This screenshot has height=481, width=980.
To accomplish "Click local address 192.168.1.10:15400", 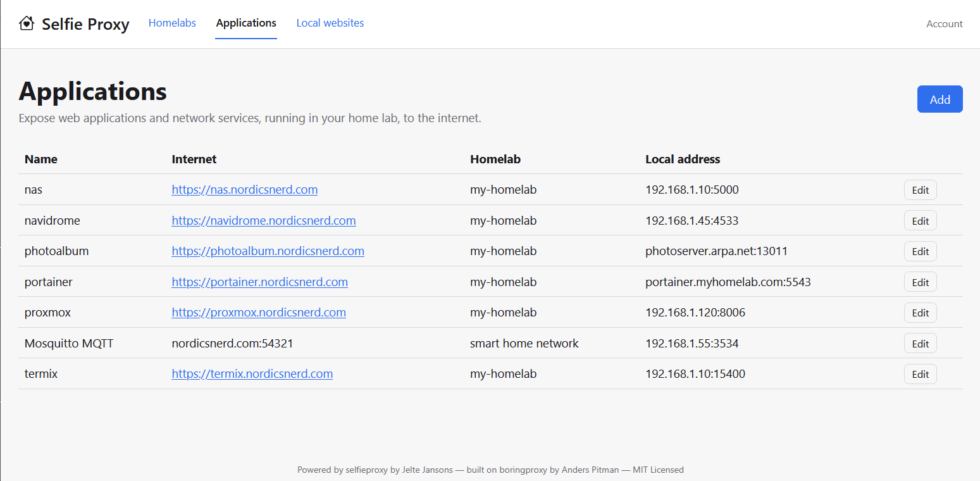I will pyautogui.click(x=695, y=374).
